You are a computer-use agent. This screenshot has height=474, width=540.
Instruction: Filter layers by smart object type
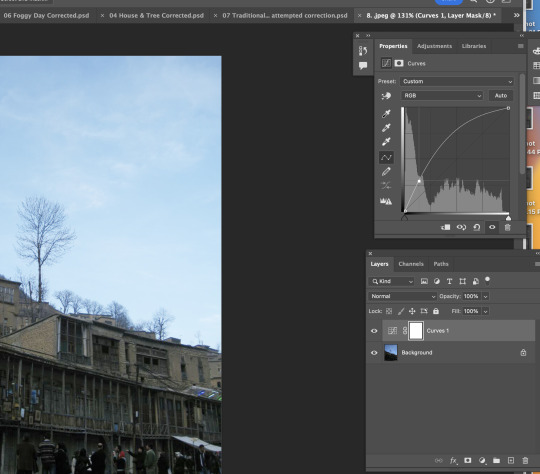tap(475, 281)
